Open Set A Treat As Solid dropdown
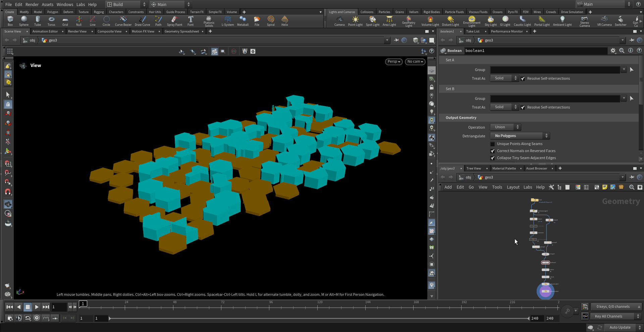The image size is (644, 332). pos(504,78)
